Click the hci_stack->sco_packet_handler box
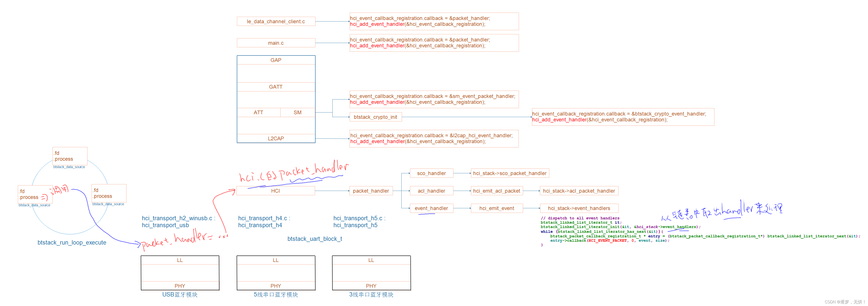This screenshot has width=868, height=306. [x=510, y=173]
